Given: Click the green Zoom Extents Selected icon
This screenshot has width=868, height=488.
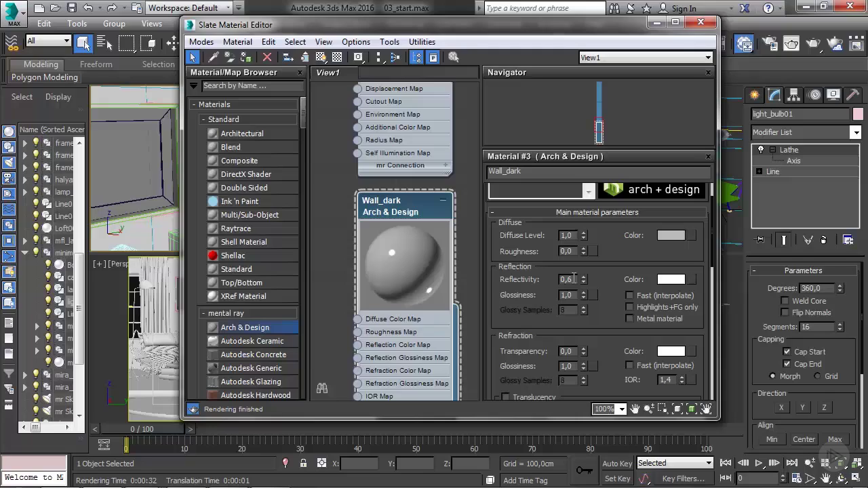Looking at the screenshot, I should [692, 409].
